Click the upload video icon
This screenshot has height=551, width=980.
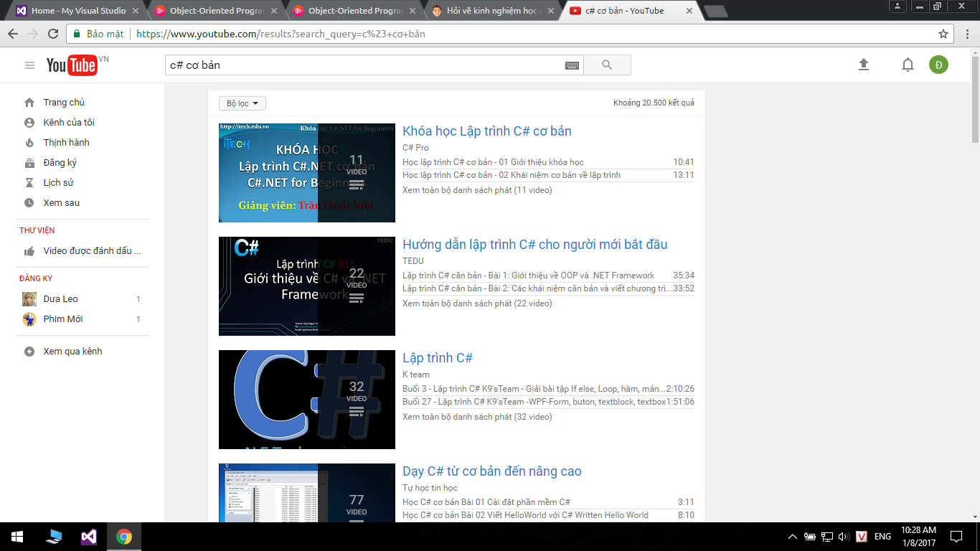pos(864,65)
